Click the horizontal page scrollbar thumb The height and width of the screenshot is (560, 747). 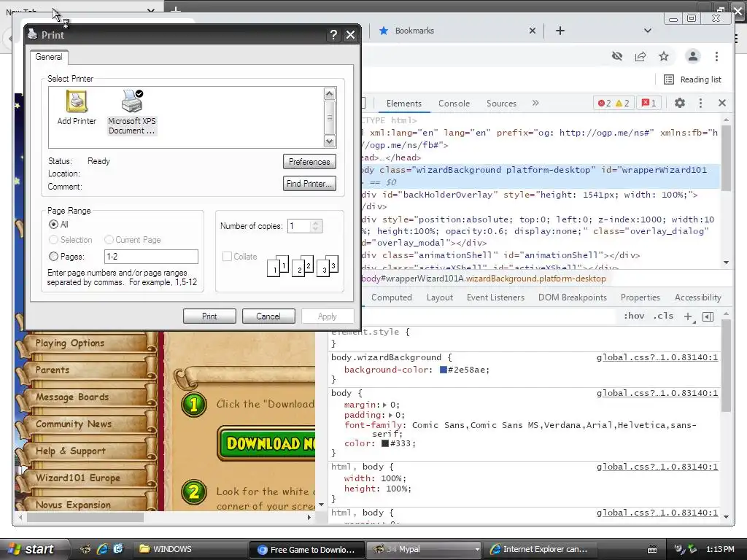85,517
